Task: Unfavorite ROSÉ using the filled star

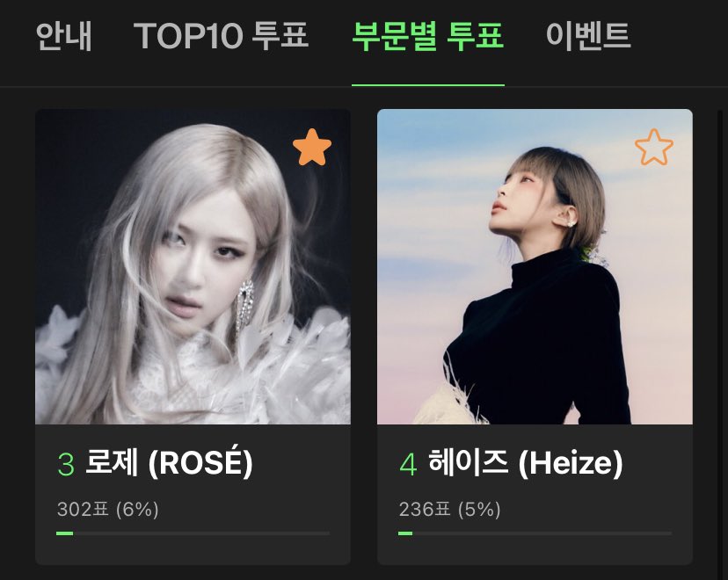Action: click(312, 147)
